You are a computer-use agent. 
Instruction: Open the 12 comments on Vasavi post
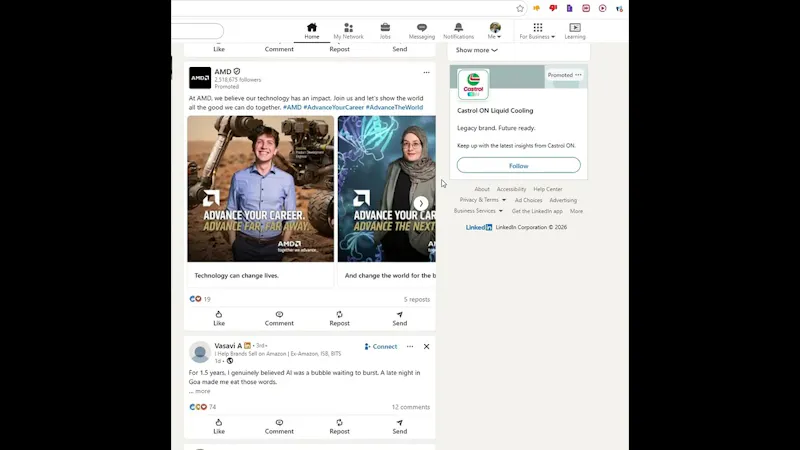click(x=411, y=407)
